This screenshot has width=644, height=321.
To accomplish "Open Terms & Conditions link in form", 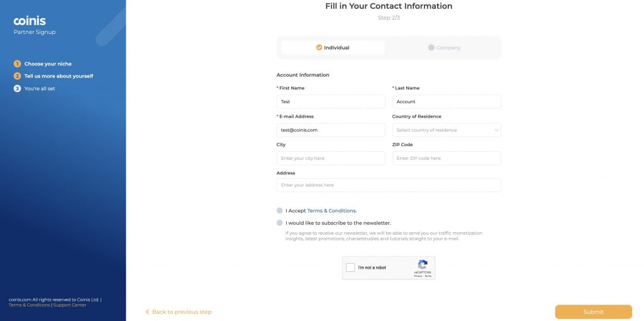I will point(331,211).
